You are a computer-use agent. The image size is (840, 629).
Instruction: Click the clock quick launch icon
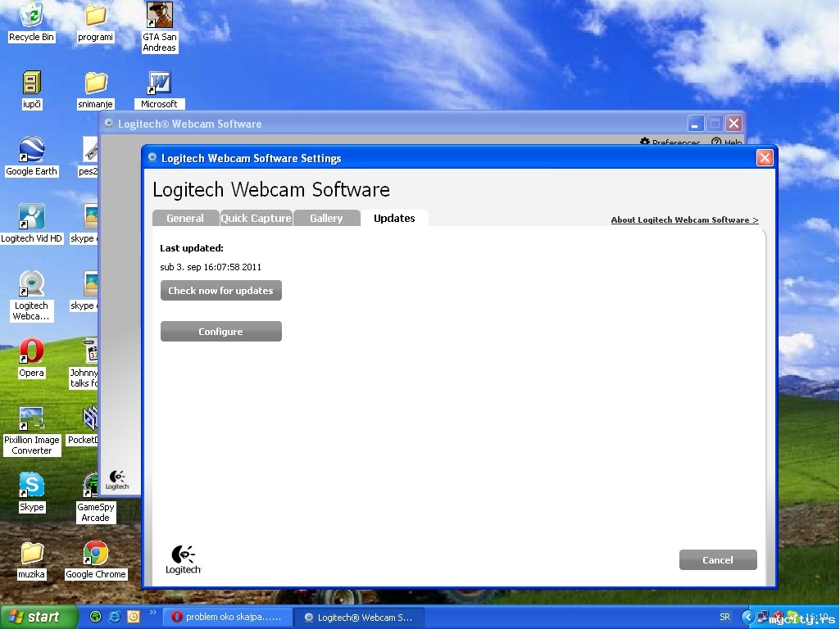[134, 617]
